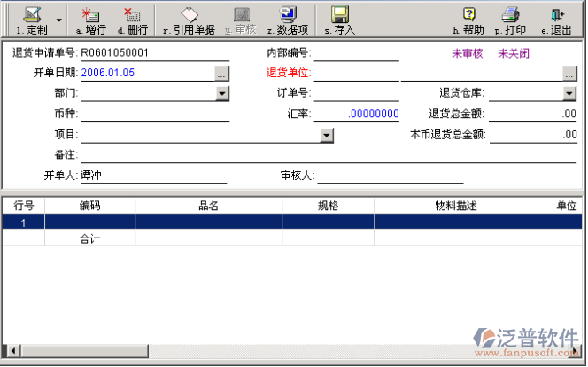Click the 汇率 field showing .00000000
Viewport: 588px width, 367px height.
(356, 113)
